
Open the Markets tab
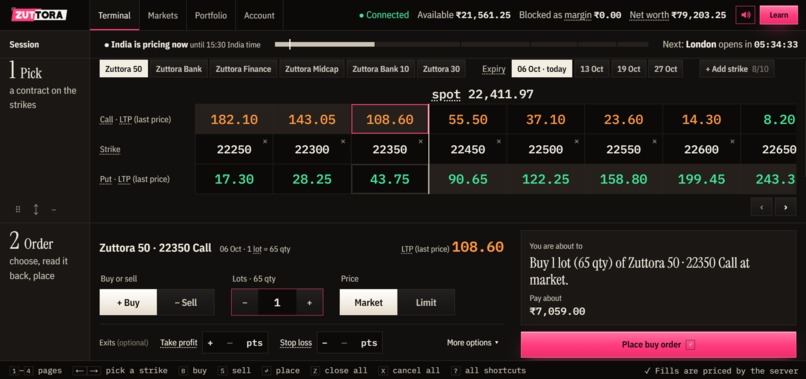[x=162, y=15]
